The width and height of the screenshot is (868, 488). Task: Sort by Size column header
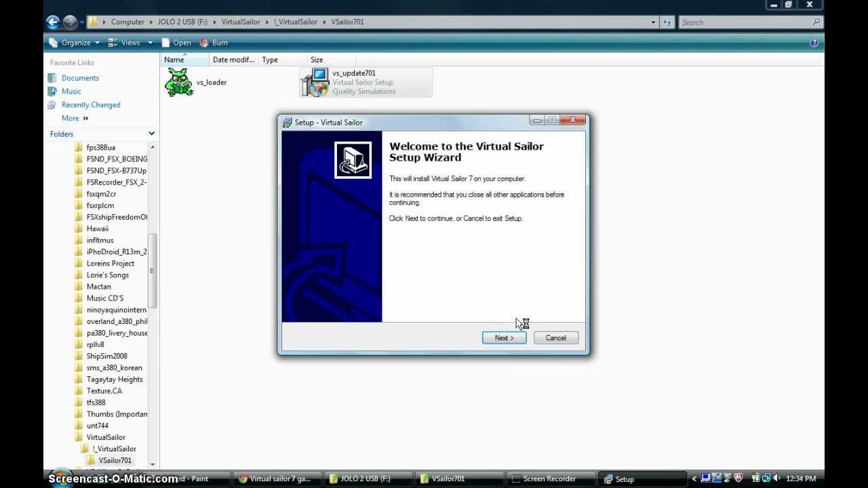coord(331,60)
